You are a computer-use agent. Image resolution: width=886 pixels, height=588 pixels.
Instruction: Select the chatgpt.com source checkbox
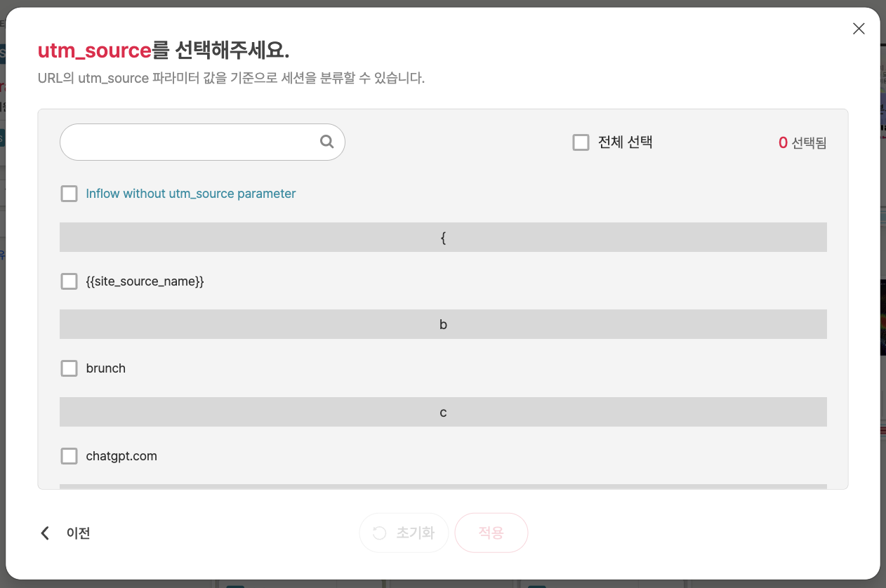[69, 455]
